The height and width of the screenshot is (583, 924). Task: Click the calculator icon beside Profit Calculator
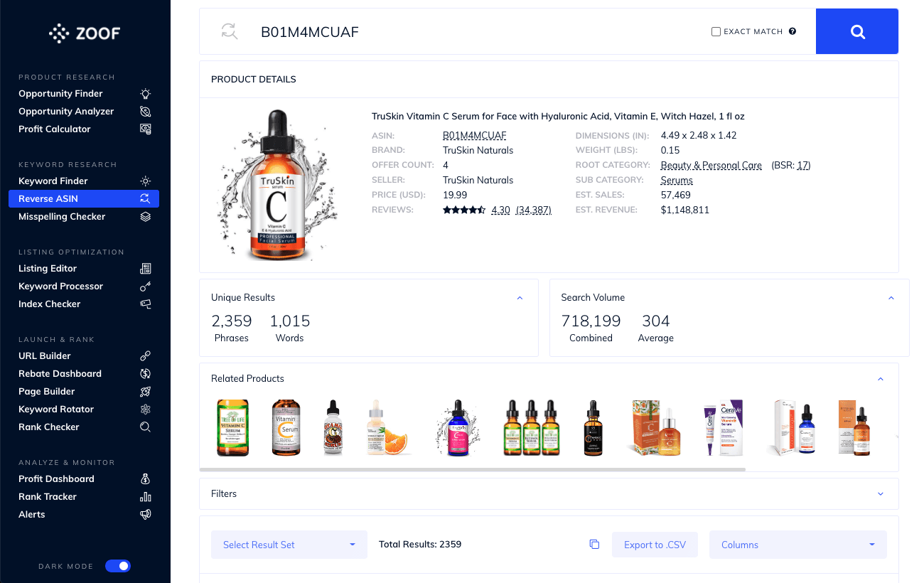146,129
